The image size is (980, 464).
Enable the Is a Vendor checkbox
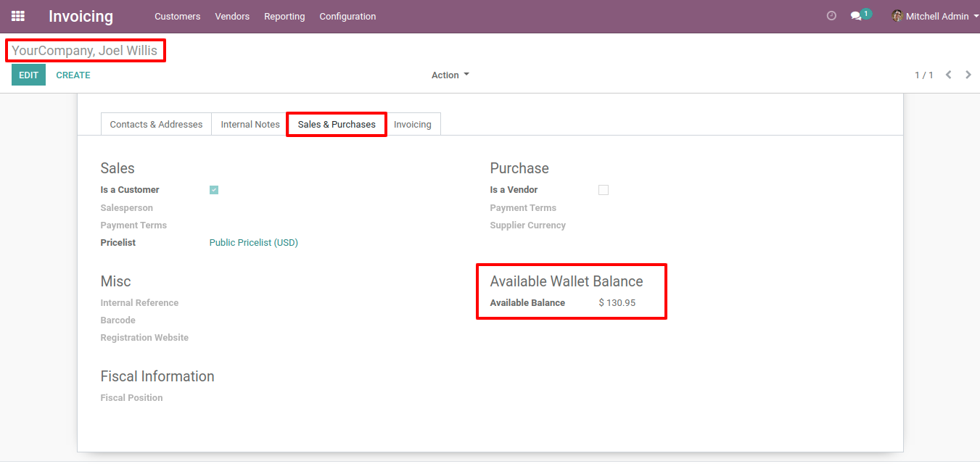(x=604, y=190)
